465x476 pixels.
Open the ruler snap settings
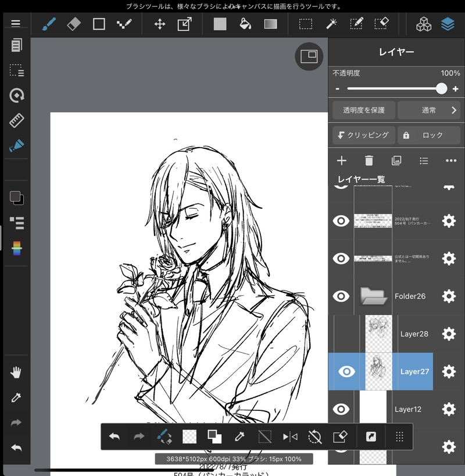point(16,120)
